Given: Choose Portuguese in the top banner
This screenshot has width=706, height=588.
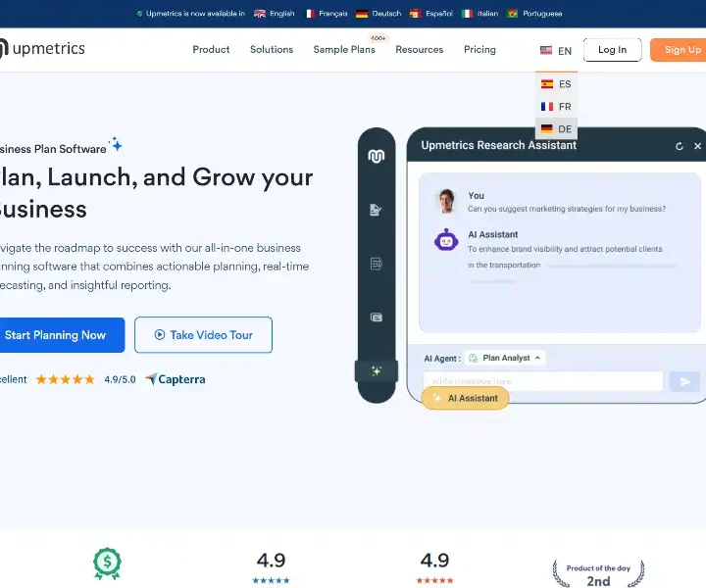Looking at the screenshot, I should [x=534, y=14].
